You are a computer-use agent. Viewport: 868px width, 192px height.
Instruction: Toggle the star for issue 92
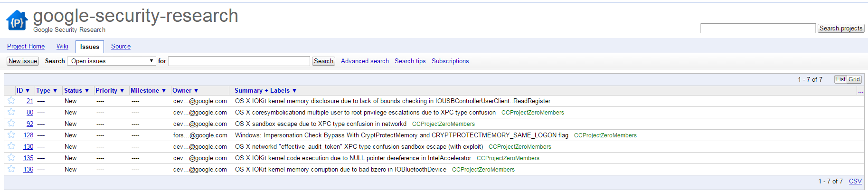coord(11,123)
